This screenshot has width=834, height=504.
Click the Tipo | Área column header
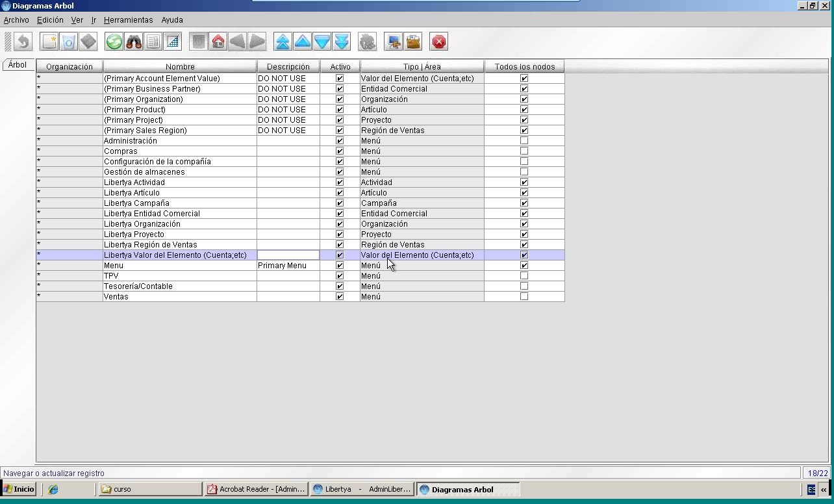pos(422,66)
